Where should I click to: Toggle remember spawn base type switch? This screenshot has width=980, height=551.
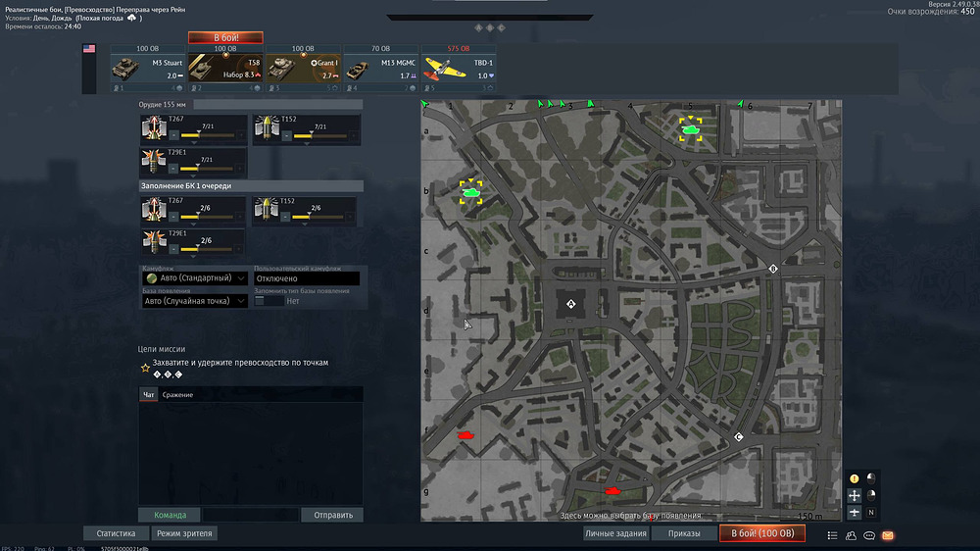pos(268,301)
